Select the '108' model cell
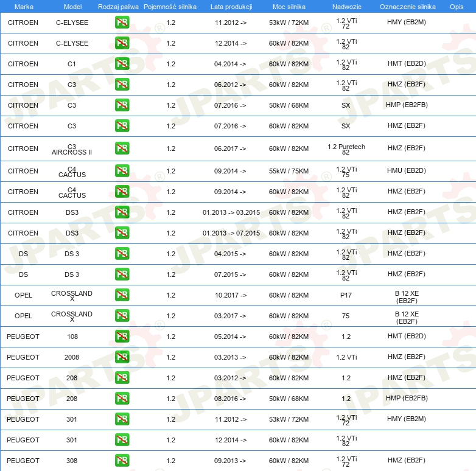The height and width of the screenshot is (471, 476). pos(72,337)
